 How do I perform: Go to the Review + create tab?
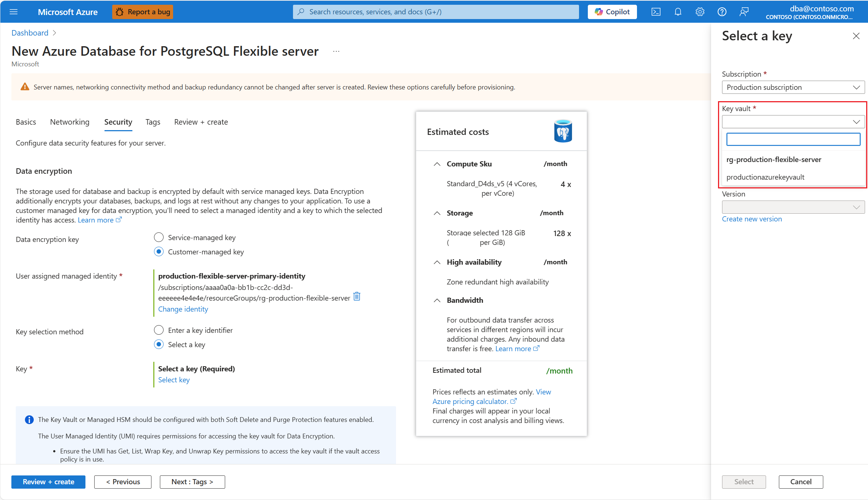pyautogui.click(x=201, y=122)
